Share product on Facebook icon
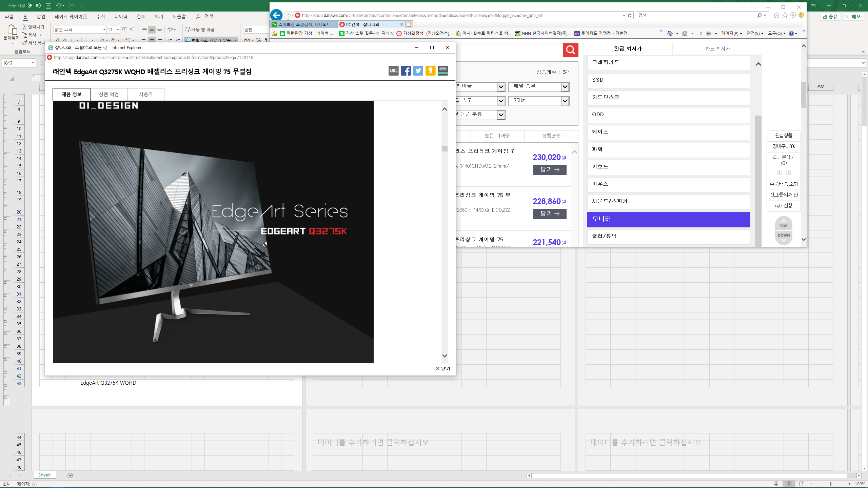Image resolution: width=868 pixels, height=488 pixels. pyautogui.click(x=406, y=70)
